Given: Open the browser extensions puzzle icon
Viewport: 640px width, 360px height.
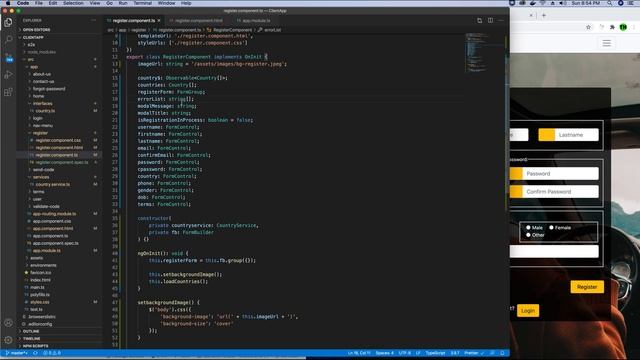Looking at the screenshot, I should click(612, 27).
